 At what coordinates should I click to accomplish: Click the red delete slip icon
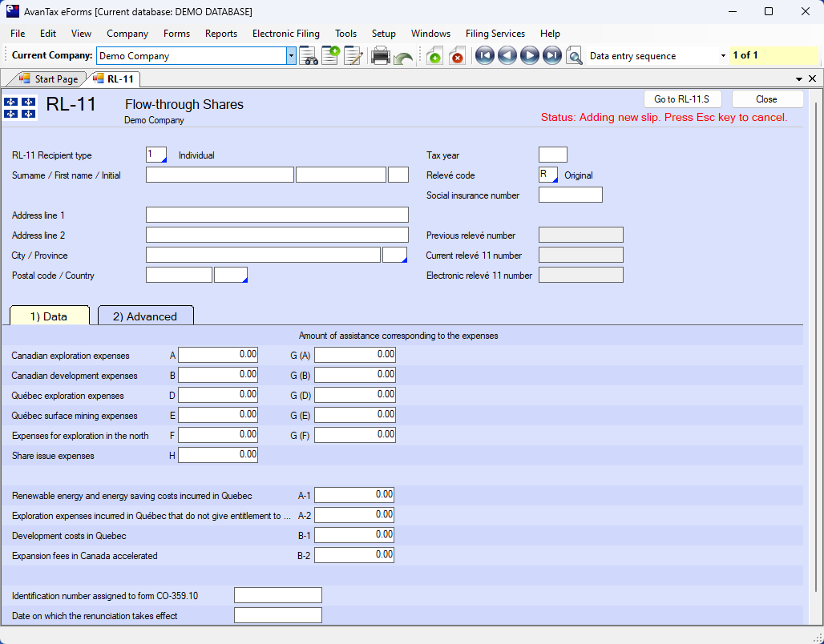click(x=457, y=56)
